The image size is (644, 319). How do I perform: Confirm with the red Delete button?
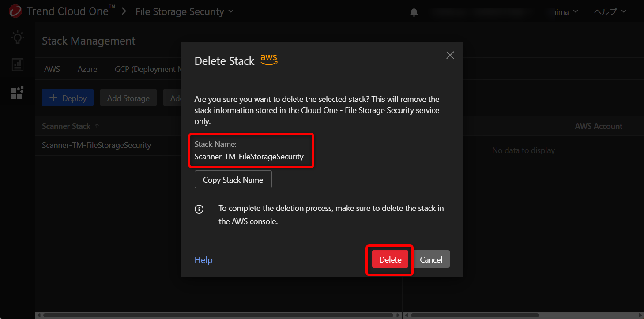390,259
